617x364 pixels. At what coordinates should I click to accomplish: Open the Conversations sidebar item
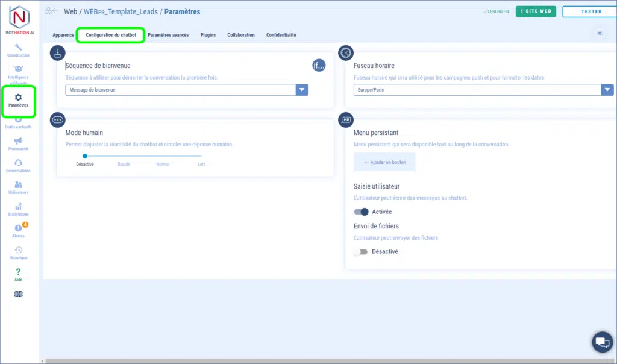click(x=18, y=166)
